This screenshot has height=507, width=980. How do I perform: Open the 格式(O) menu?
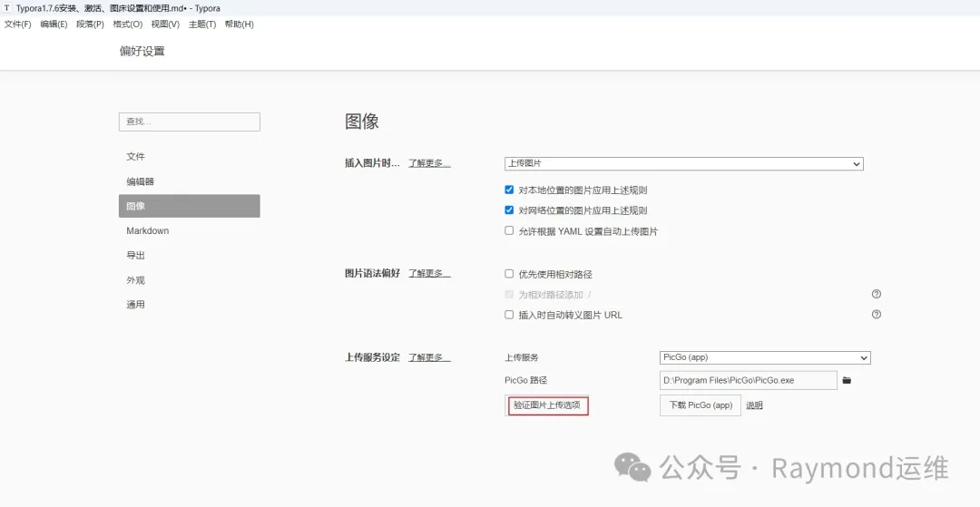click(128, 24)
